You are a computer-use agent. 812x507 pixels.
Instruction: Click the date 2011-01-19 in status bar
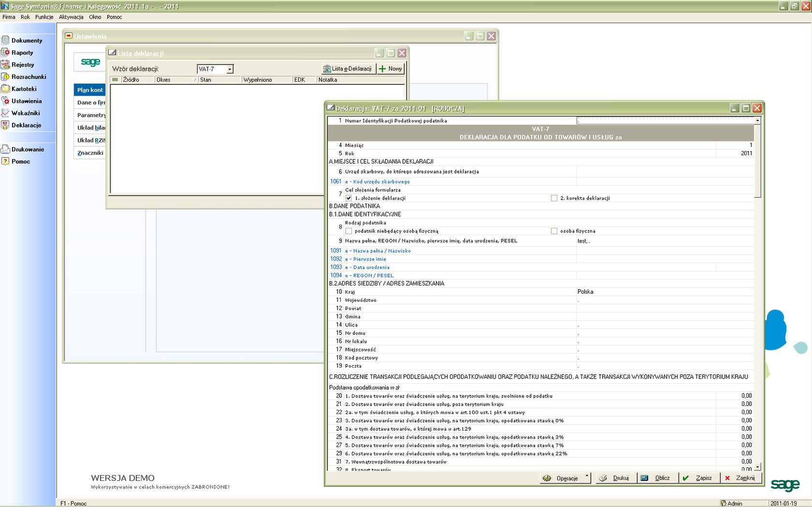tap(783, 503)
